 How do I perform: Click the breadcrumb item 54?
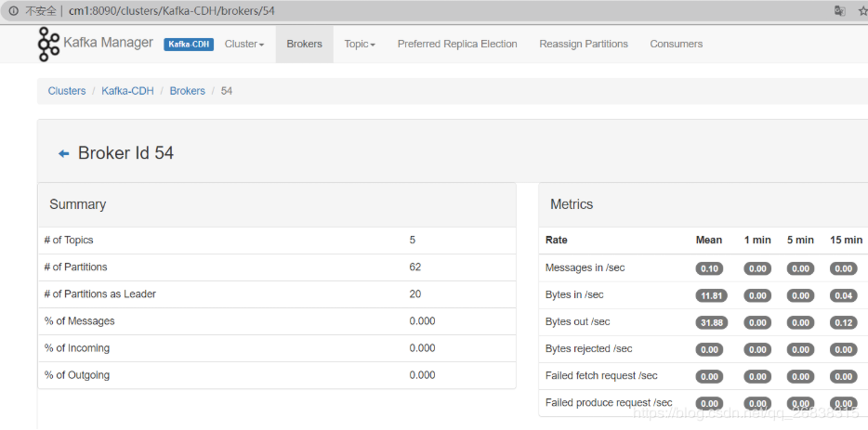227,91
